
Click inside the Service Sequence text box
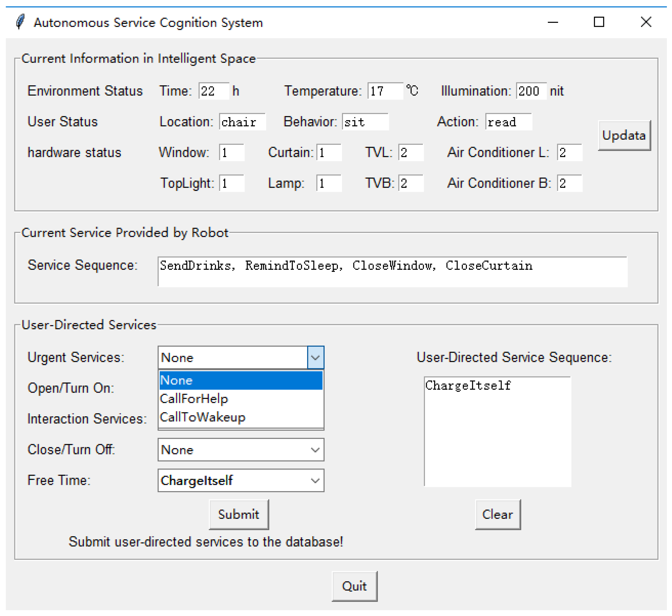coord(392,272)
